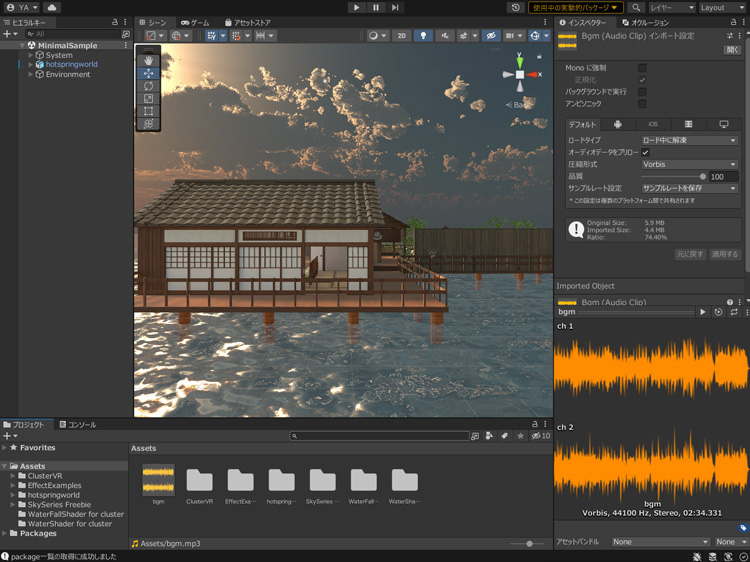Image resolution: width=750 pixels, height=562 pixels.
Task: Click the Step frame button
Action: point(395,7)
